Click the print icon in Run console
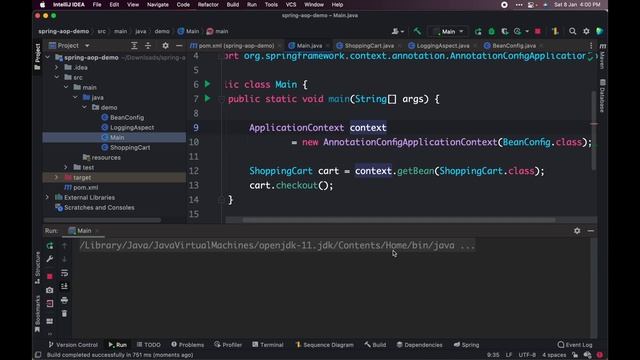Image resolution: width=640 pixels, height=360 pixels. coord(64,300)
